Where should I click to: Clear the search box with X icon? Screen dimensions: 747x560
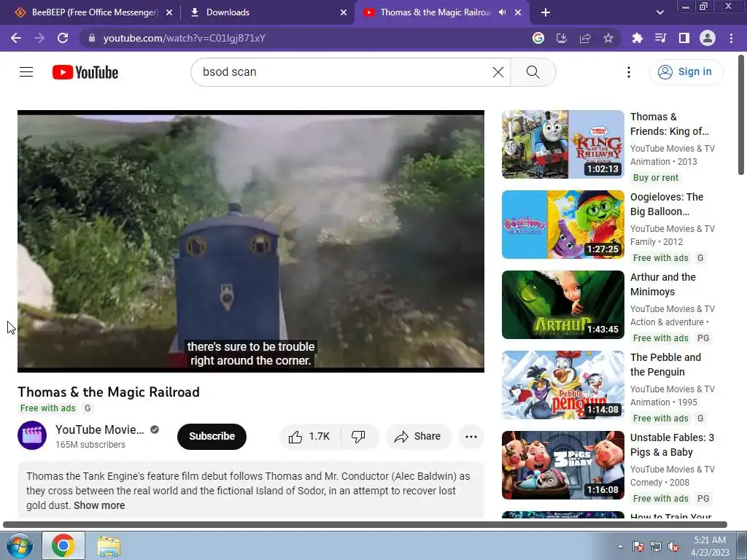pos(498,72)
